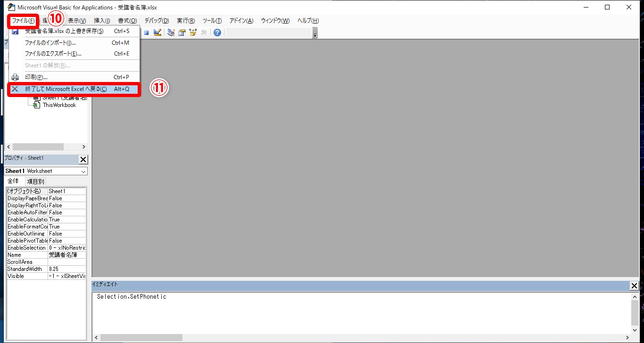The image size is (644, 343).
Task: Switch to the 項目別 properties tab
Action: (35, 181)
